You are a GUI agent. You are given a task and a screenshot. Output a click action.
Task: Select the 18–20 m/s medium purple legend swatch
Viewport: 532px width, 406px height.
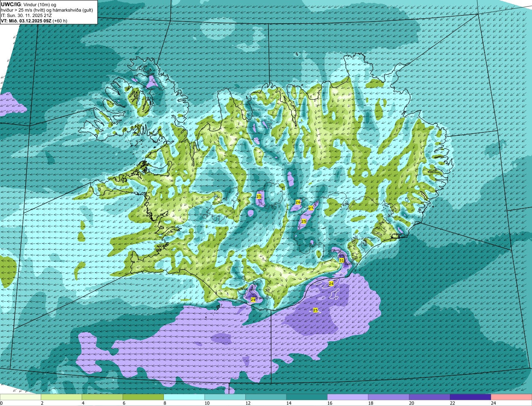click(389, 397)
